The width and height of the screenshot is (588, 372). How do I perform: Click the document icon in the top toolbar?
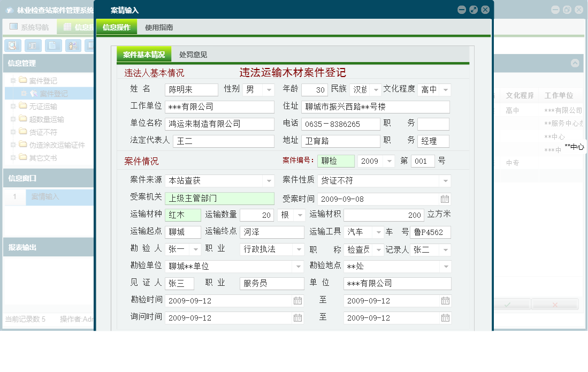(52, 45)
